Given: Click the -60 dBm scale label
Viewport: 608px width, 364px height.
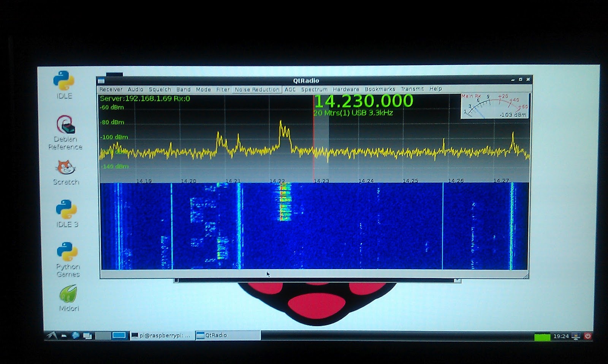Looking at the screenshot, I should (112, 108).
